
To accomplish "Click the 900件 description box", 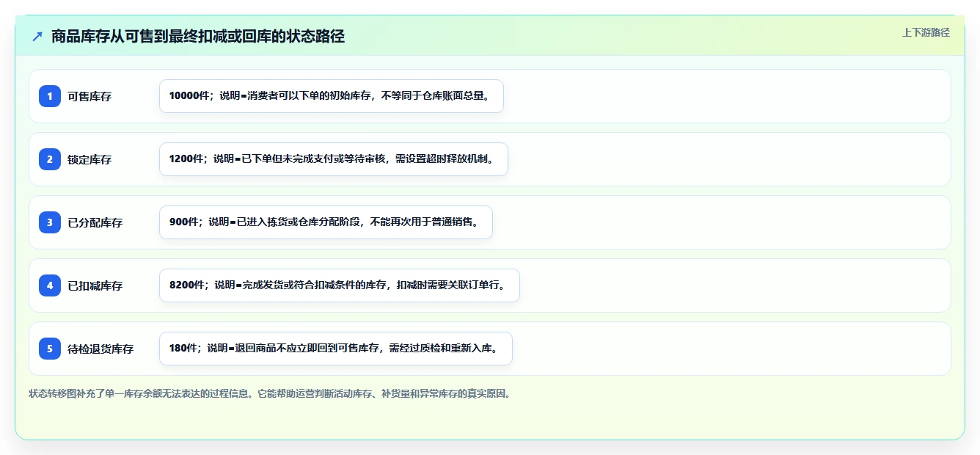I will coord(326,222).
